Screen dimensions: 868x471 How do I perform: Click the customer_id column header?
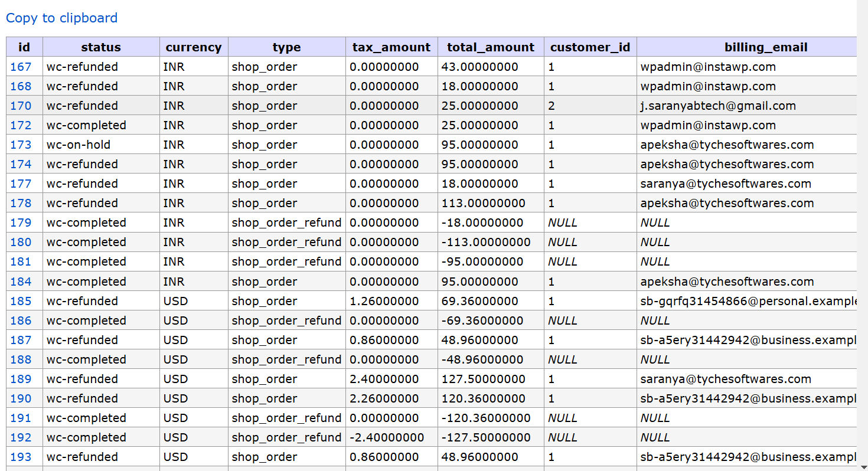coord(590,47)
